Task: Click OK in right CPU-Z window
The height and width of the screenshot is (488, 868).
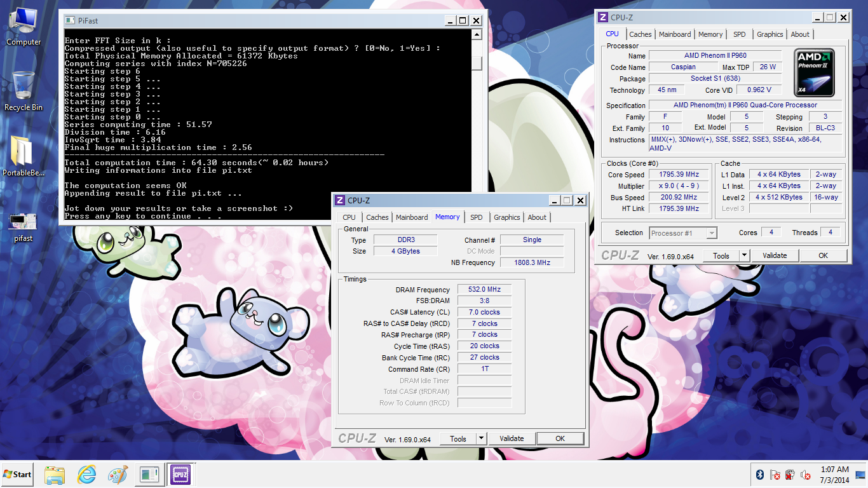Action: pos(823,255)
